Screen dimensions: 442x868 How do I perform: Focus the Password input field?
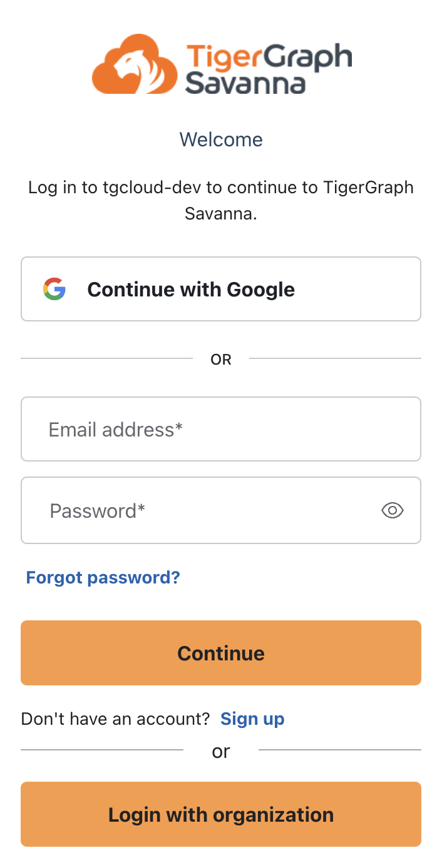[188, 510]
